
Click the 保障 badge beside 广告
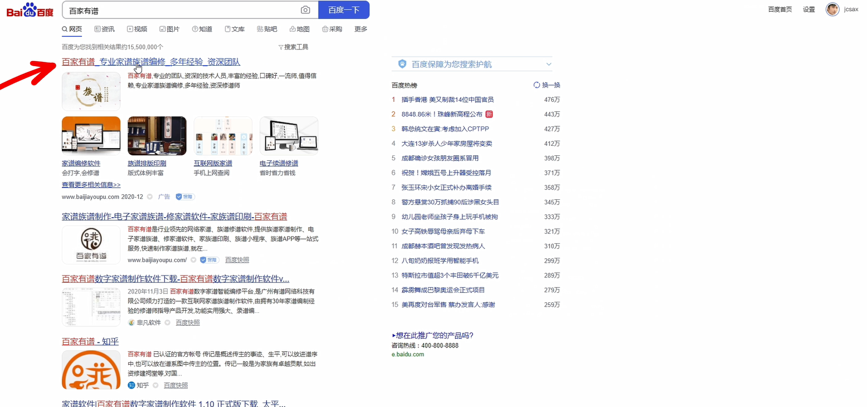pos(185,197)
